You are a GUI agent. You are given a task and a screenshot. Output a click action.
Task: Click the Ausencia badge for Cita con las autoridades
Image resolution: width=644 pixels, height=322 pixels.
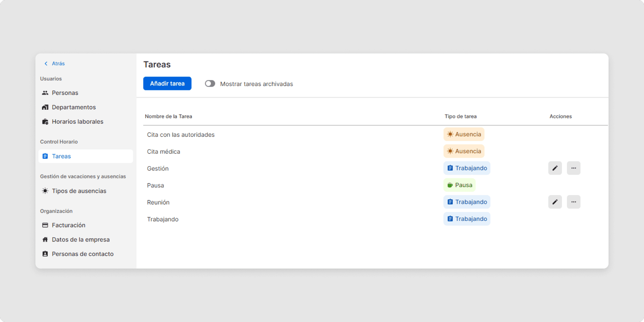(x=464, y=134)
